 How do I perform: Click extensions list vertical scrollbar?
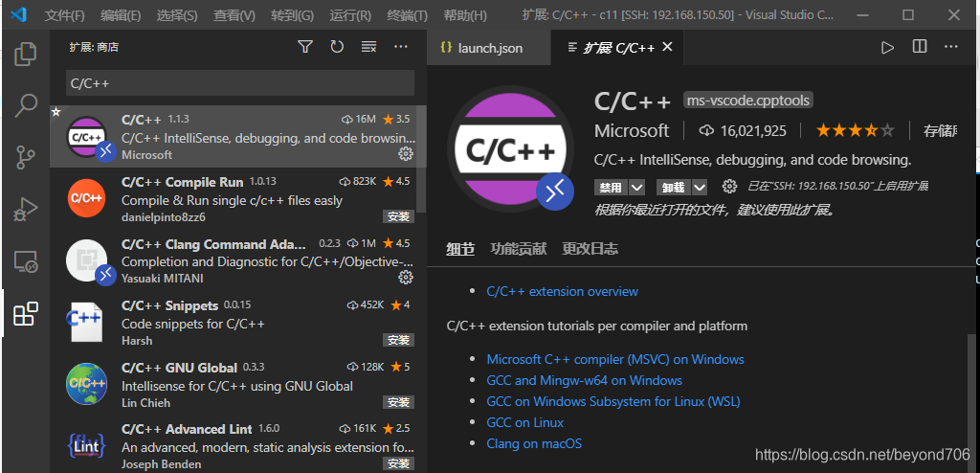pos(422,158)
